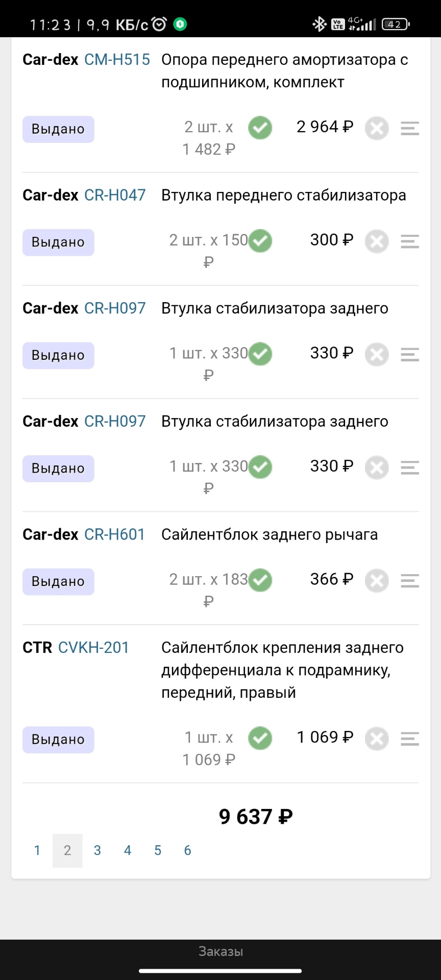Click the Bluetooth icon in status bar
441x980 pixels.
[x=320, y=23]
